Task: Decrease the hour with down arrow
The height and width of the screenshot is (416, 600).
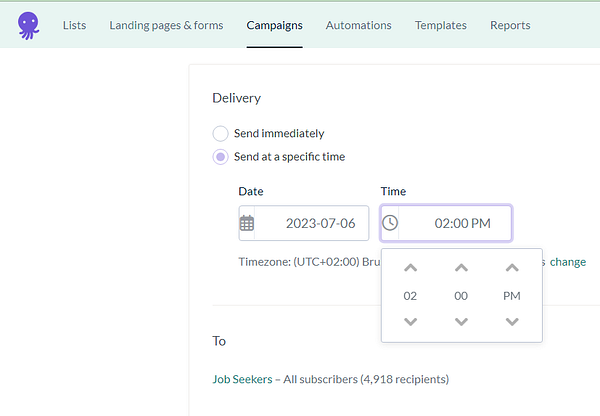Action: (x=410, y=321)
